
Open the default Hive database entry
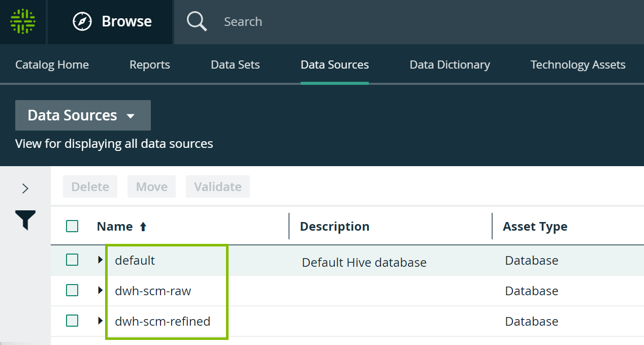pyautogui.click(x=135, y=260)
